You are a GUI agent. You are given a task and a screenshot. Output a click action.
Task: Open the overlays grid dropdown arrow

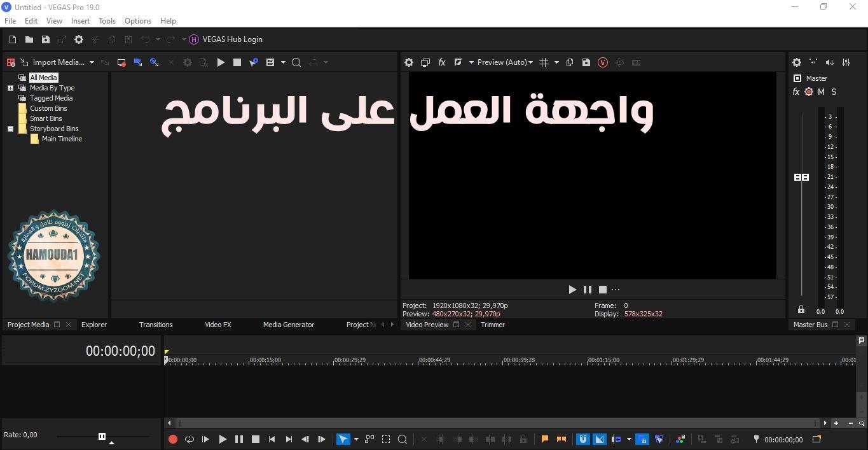coord(556,62)
